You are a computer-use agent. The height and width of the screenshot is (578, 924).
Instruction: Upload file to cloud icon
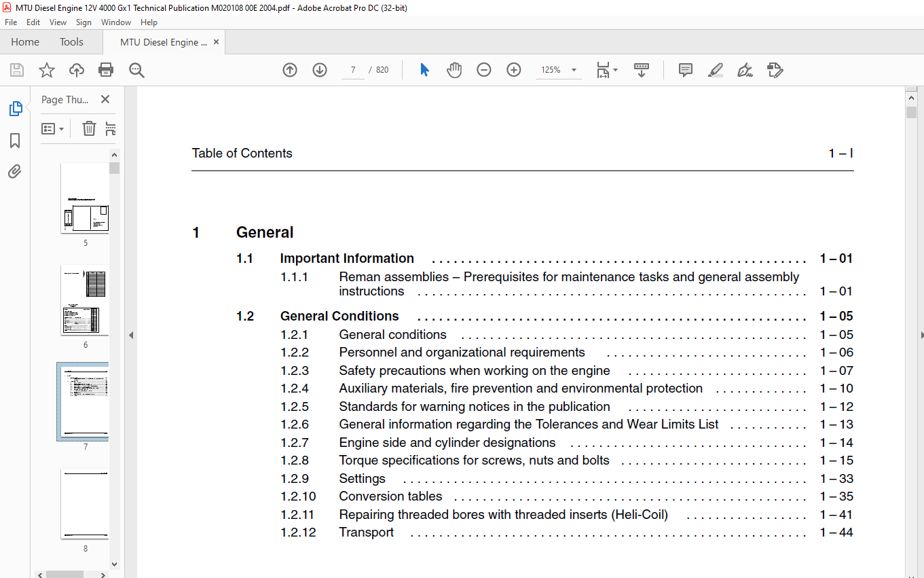[77, 70]
